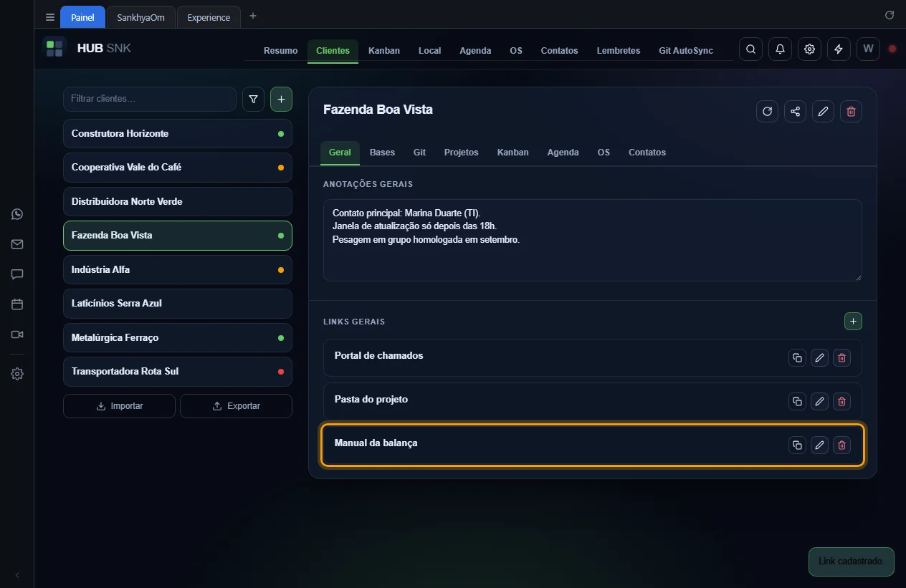Viewport: 906px width, 588px height.
Task: Edit the Pasta do projeto link
Action: tap(819, 401)
